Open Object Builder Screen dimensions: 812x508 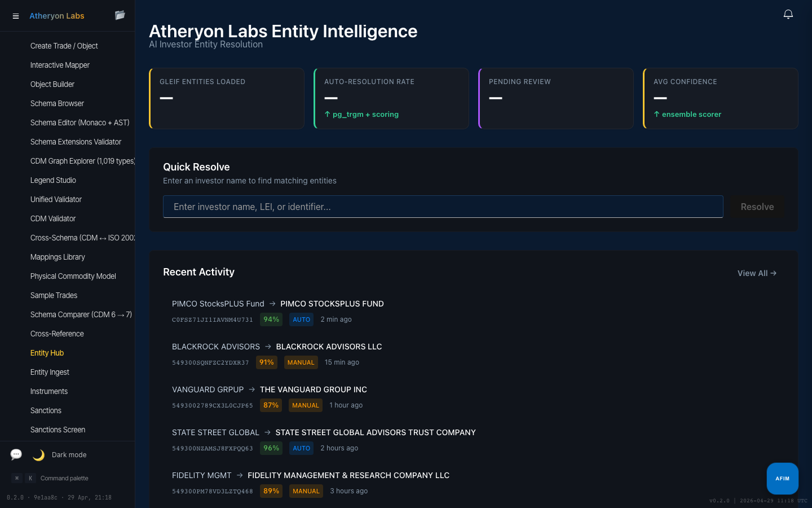point(52,84)
